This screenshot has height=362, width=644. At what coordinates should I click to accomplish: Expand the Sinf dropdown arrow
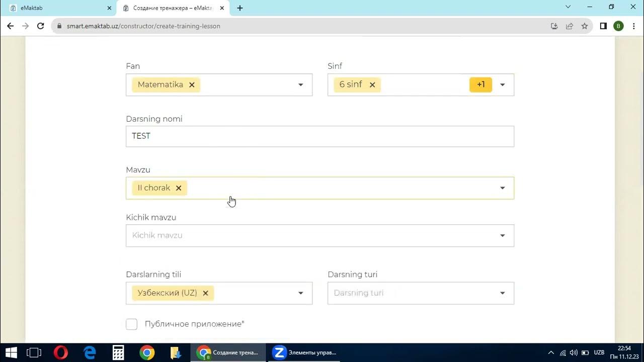tap(502, 85)
